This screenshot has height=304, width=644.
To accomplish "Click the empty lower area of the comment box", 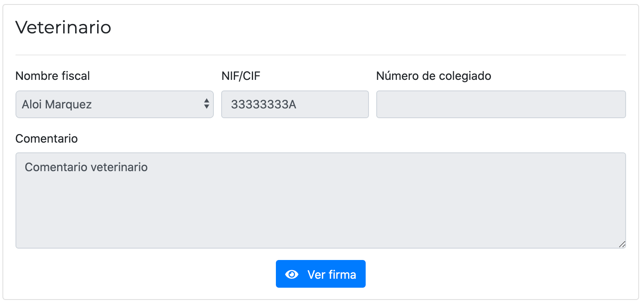I will coord(321,216).
